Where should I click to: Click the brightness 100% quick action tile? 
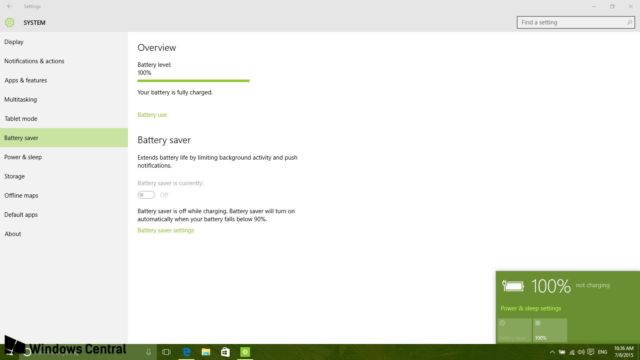pyautogui.click(x=550, y=330)
